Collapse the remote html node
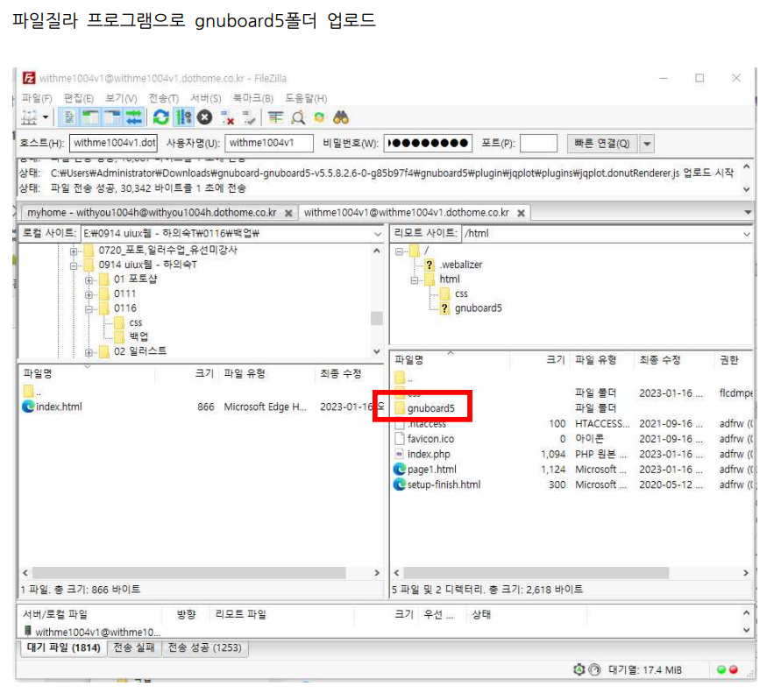774x700 pixels. 414,280
